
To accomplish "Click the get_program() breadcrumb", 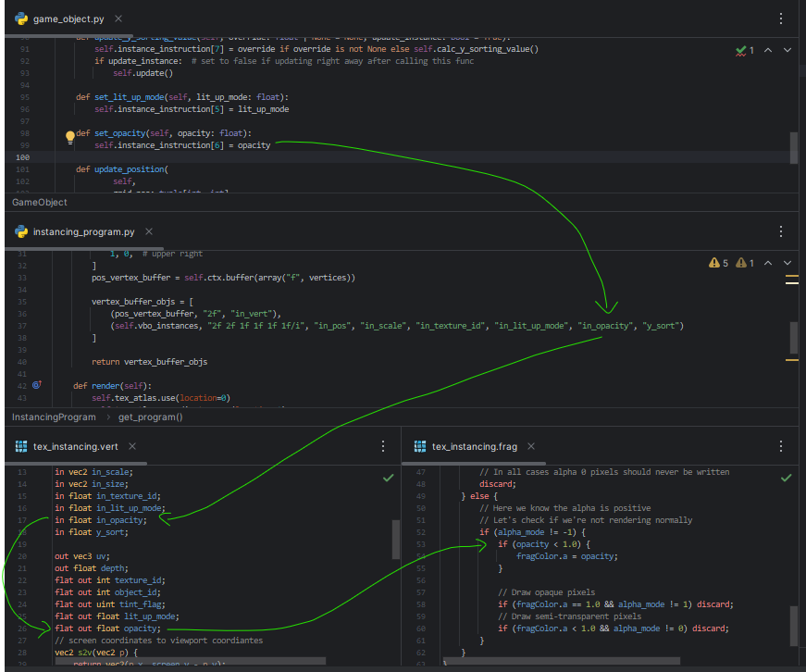I will click(151, 417).
